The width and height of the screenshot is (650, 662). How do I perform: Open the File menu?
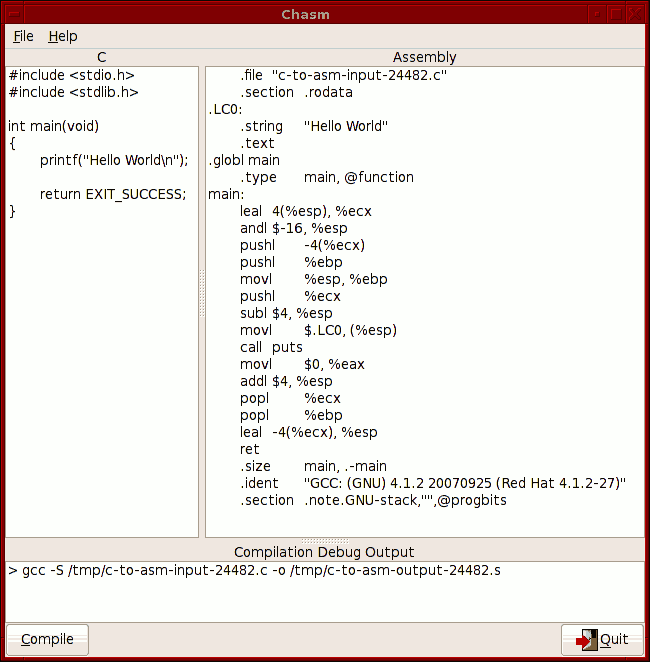[23, 36]
